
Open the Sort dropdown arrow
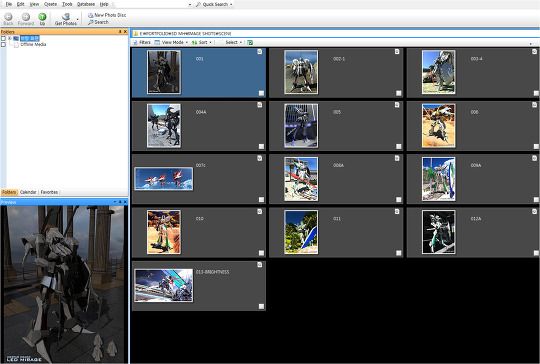(x=210, y=42)
